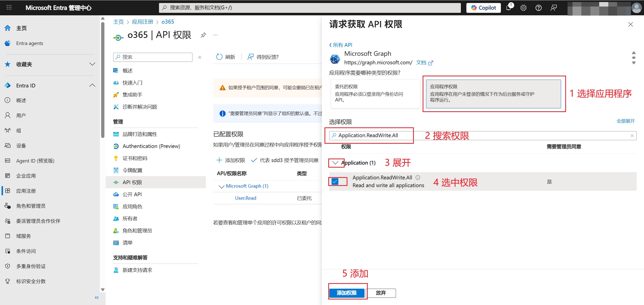Toggle the Application.ReadWrite.All checkbox
The width and height of the screenshot is (644, 305).
[335, 181]
